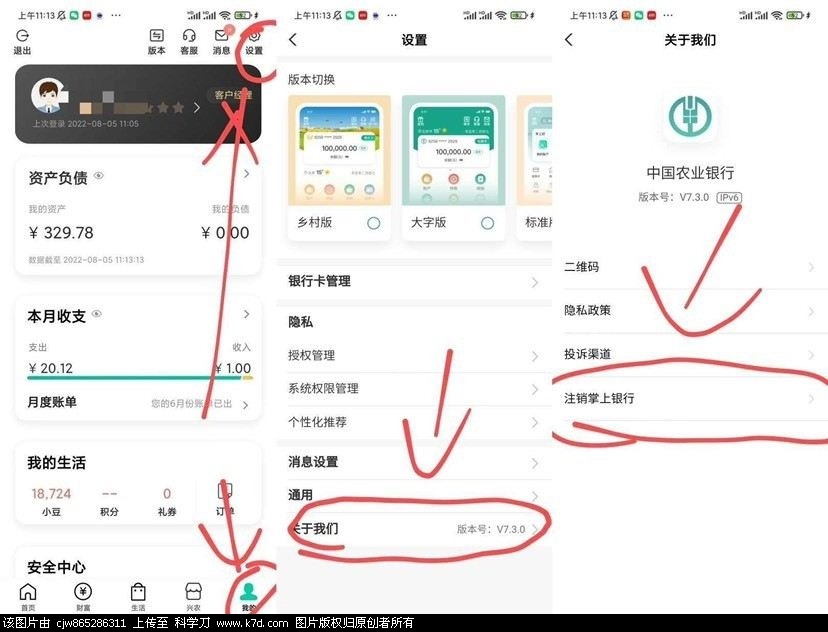The width and height of the screenshot is (828, 632).
Task: Expand the 资产负债 card chevron
Action: (247, 174)
